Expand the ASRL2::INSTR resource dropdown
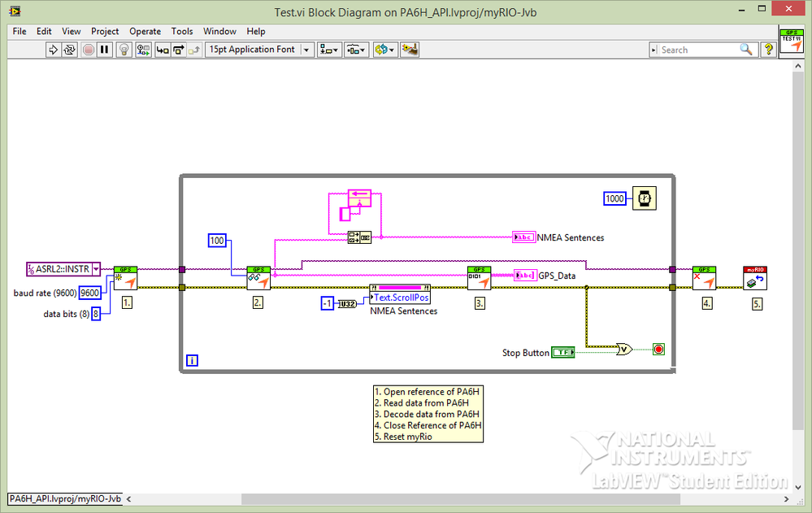The image size is (812, 513). coord(96,269)
